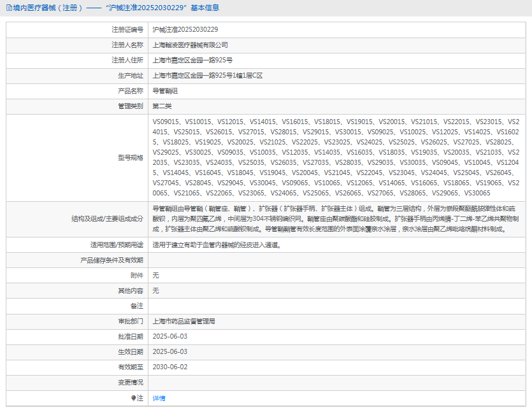
Task: Click the bullet icon before 注 label
Action: (x=133, y=398)
